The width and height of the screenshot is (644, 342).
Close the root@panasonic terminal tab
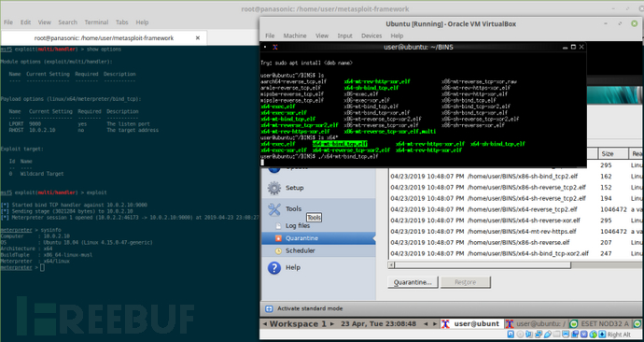tap(198, 37)
